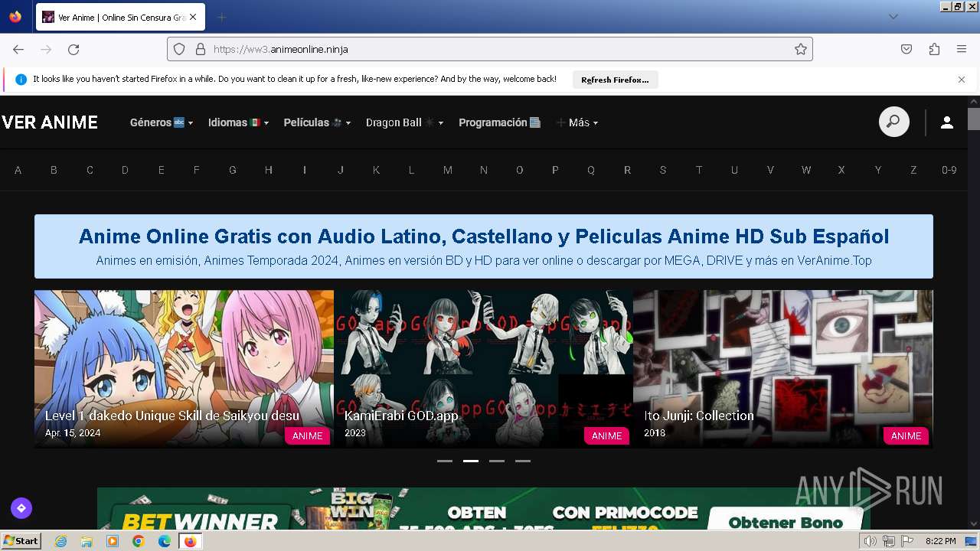Screen dimensions: 980x551
Task: Click the purple floating widget icon
Action: [21, 507]
